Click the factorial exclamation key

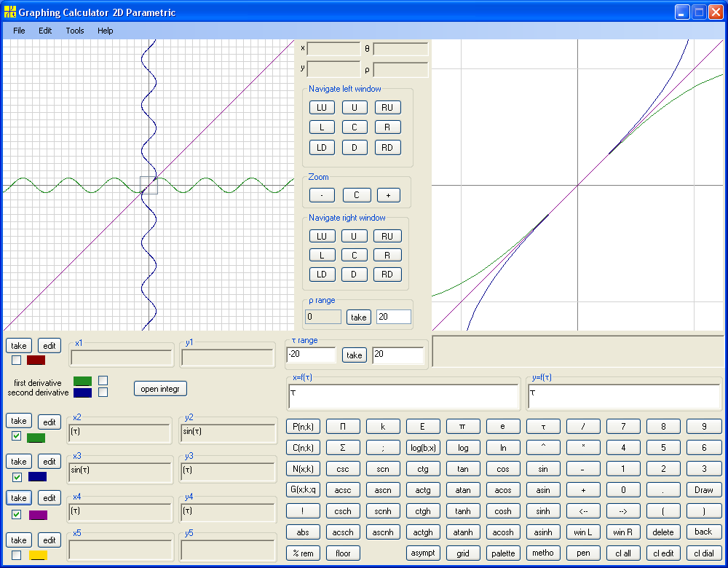[303, 511]
